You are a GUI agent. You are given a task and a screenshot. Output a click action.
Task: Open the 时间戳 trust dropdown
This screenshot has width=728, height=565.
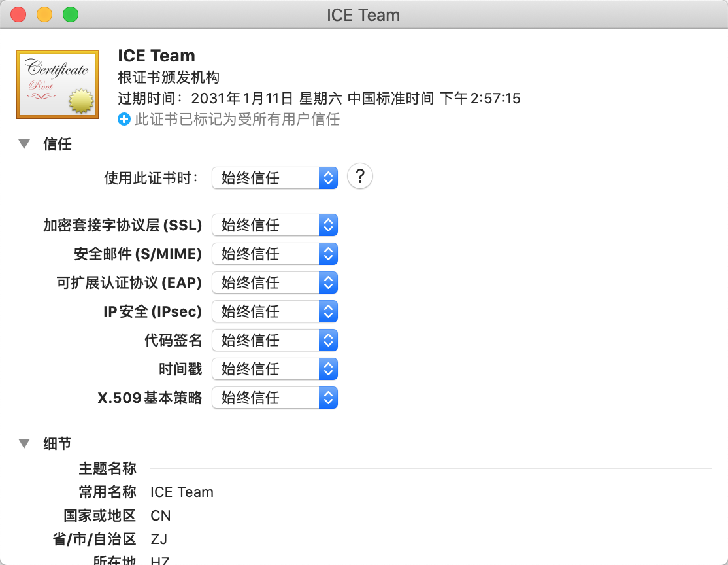coord(268,369)
